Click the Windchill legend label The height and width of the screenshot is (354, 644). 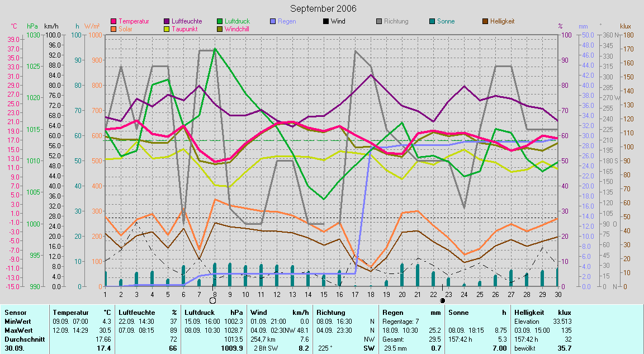tap(237, 29)
